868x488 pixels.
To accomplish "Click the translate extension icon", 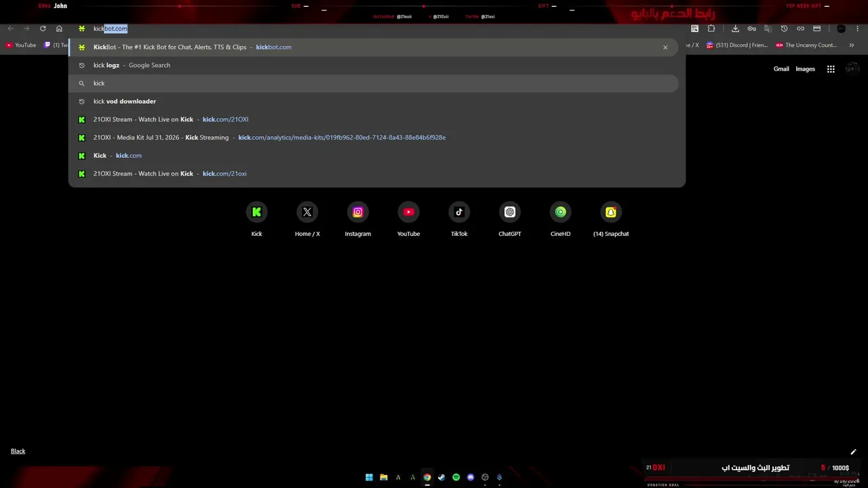I will point(768,28).
